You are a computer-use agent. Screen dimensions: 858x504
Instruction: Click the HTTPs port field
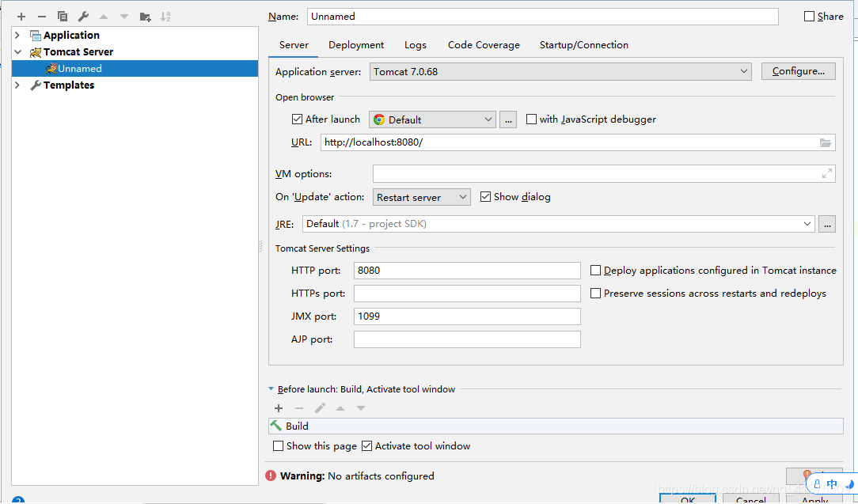[x=467, y=294]
